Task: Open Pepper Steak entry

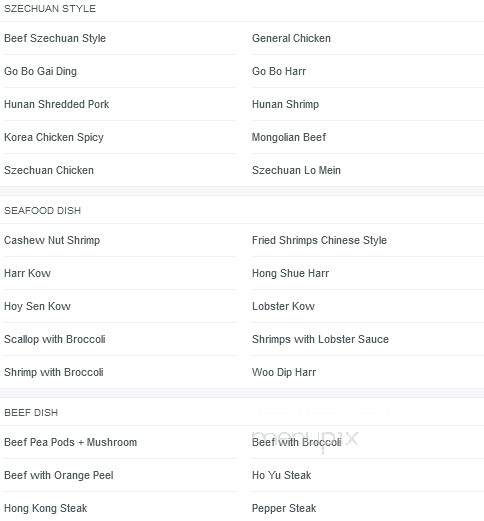Action: pyautogui.click(x=284, y=508)
